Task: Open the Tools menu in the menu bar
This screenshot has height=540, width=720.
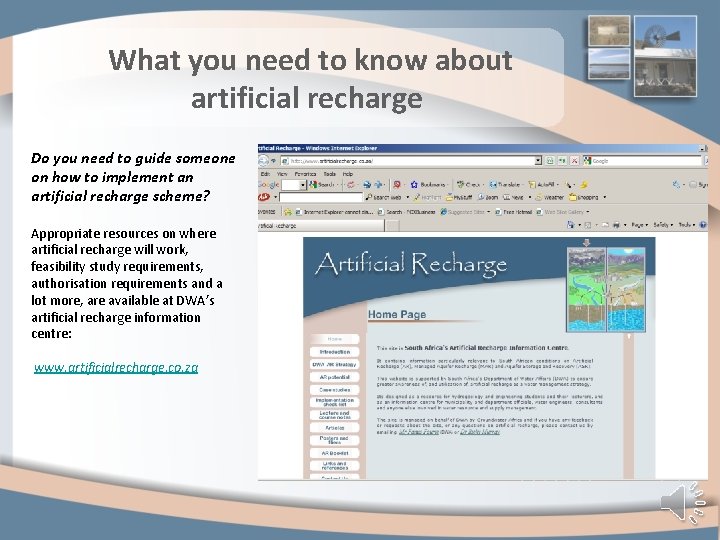Action: (x=330, y=174)
